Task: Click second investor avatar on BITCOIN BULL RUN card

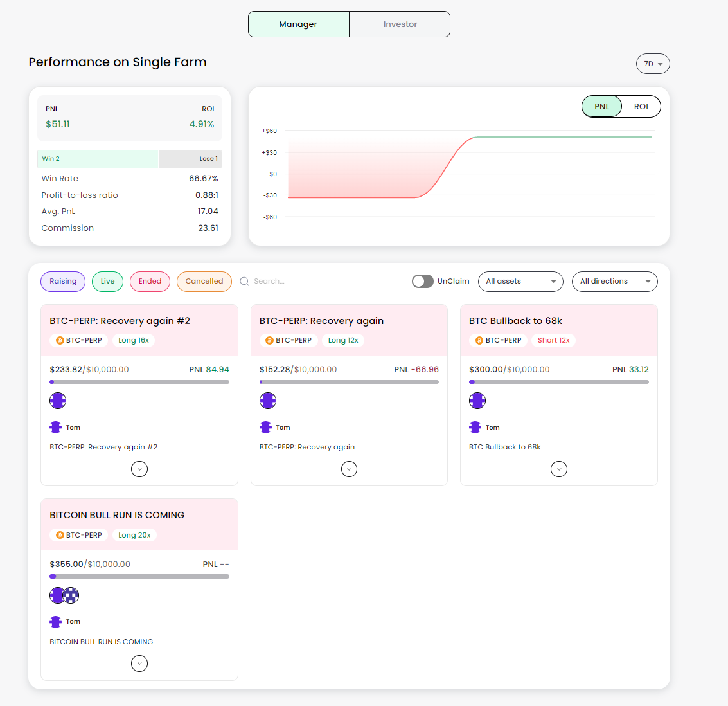Action: click(71, 595)
